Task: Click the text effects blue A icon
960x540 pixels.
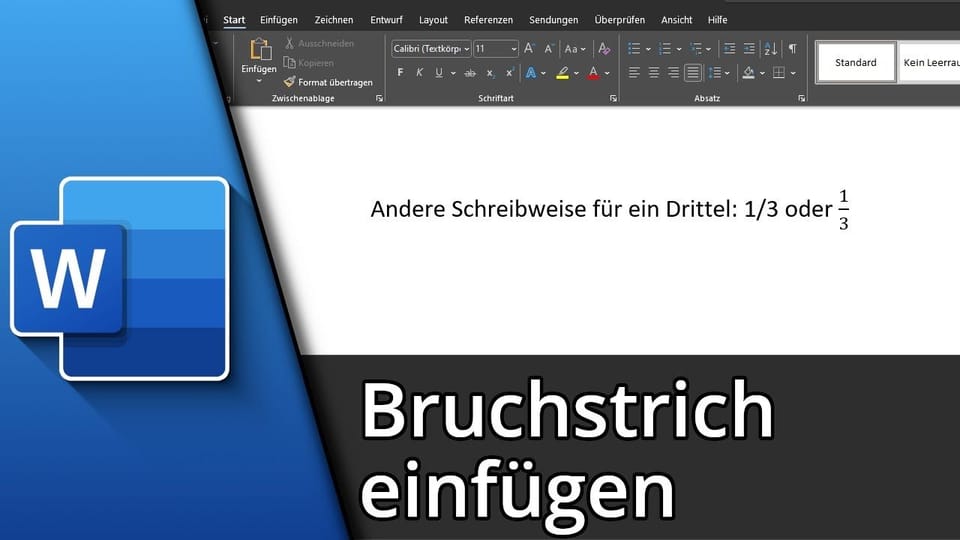Action: click(x=531, y=73)
